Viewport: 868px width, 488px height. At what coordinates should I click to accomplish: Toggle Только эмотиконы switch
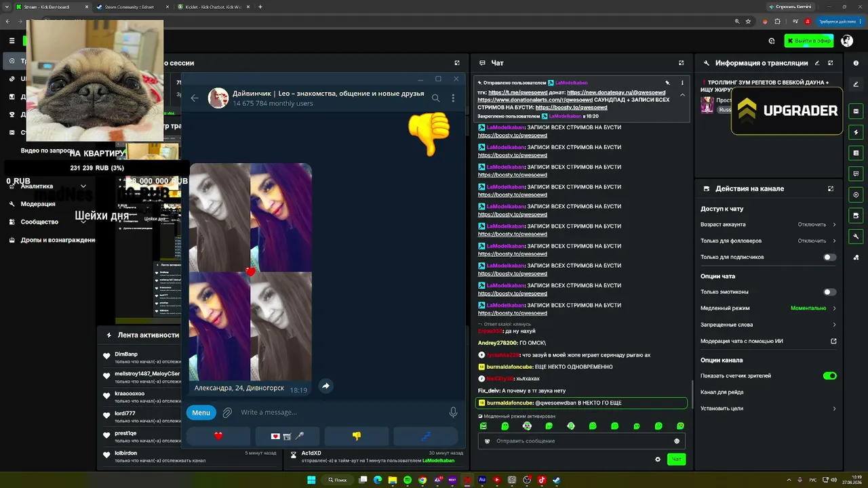point(829,292)
